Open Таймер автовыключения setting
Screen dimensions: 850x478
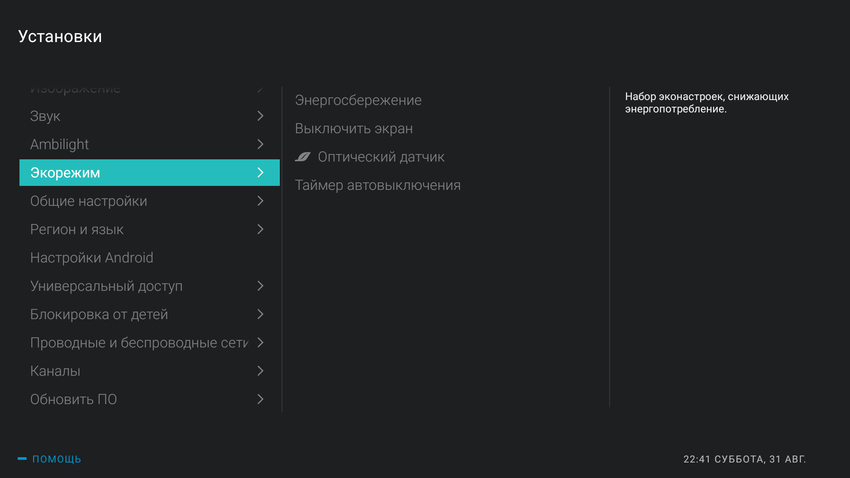click(377, 185)
